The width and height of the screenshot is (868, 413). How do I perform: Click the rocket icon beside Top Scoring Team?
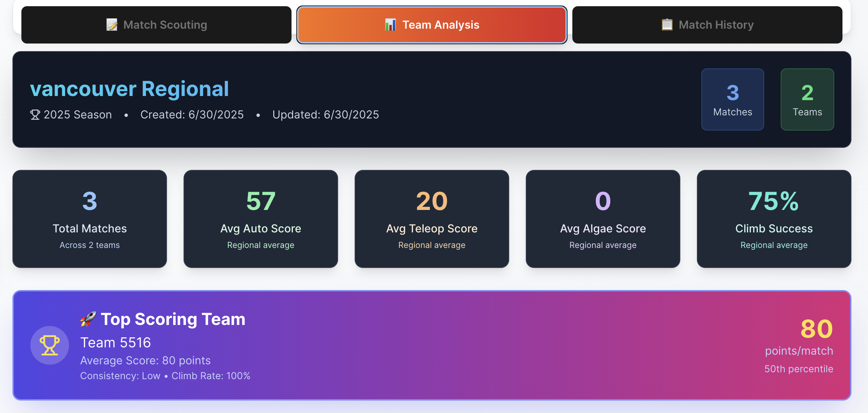pyautogui.click(x=88, y=319)
